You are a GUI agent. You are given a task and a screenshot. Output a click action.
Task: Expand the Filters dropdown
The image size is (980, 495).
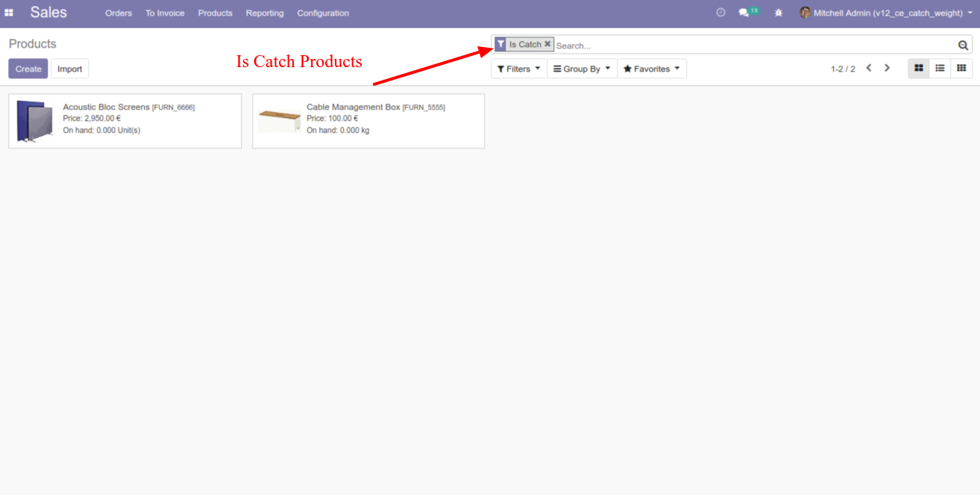(x=518, y=69)
